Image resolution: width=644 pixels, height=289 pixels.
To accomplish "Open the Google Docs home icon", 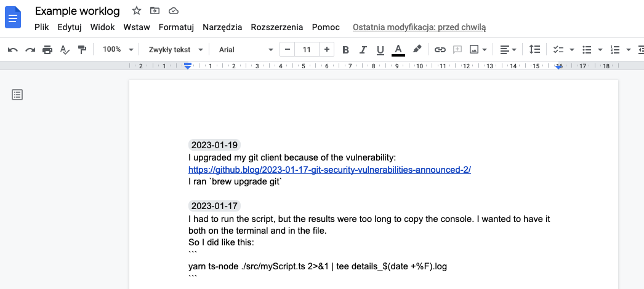I will point(13,18).
